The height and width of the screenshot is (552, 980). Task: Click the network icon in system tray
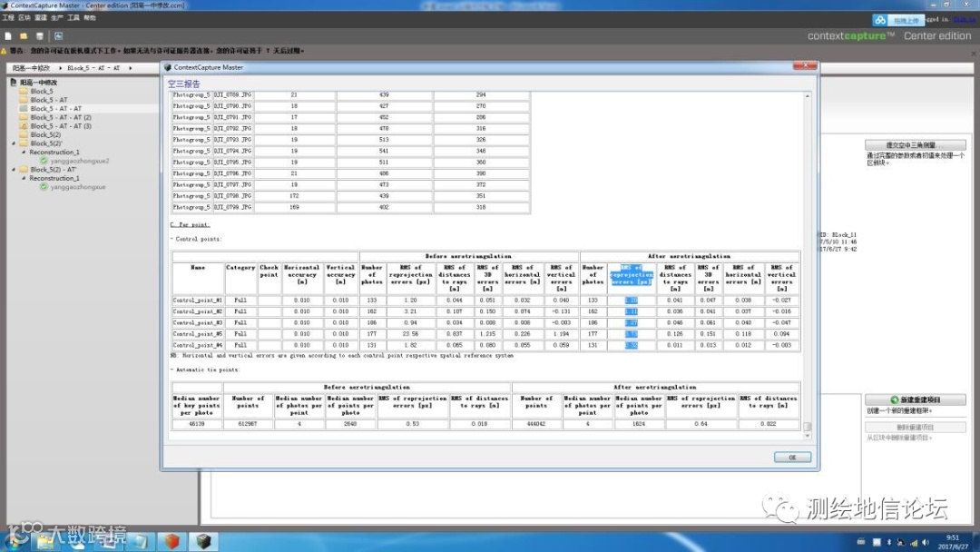(x=914, y=542)
